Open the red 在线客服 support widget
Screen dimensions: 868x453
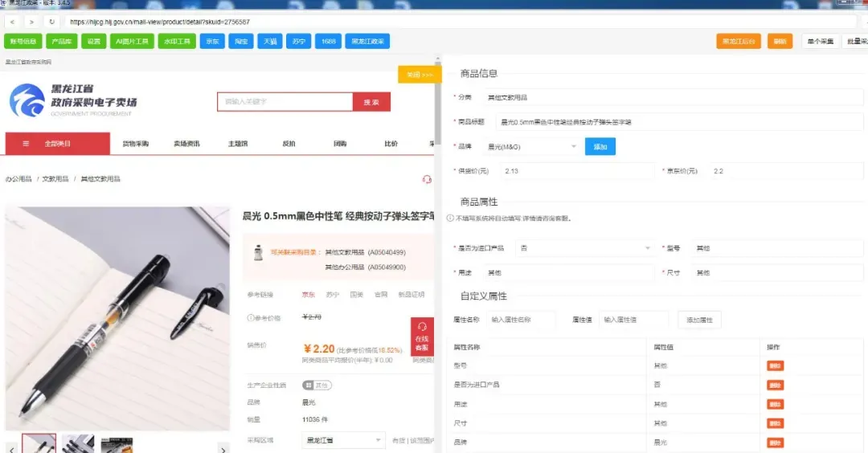(x=422, y=337)
